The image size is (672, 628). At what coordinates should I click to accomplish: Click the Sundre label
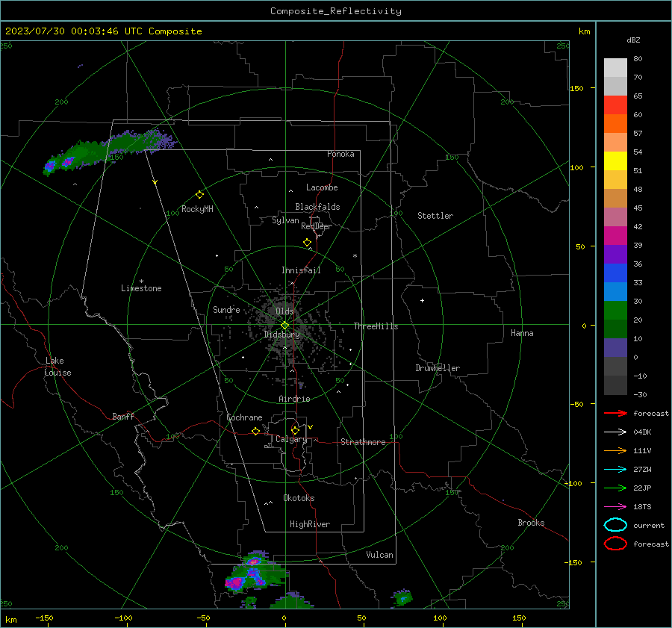pyautogui.click(x=226, y=309)
